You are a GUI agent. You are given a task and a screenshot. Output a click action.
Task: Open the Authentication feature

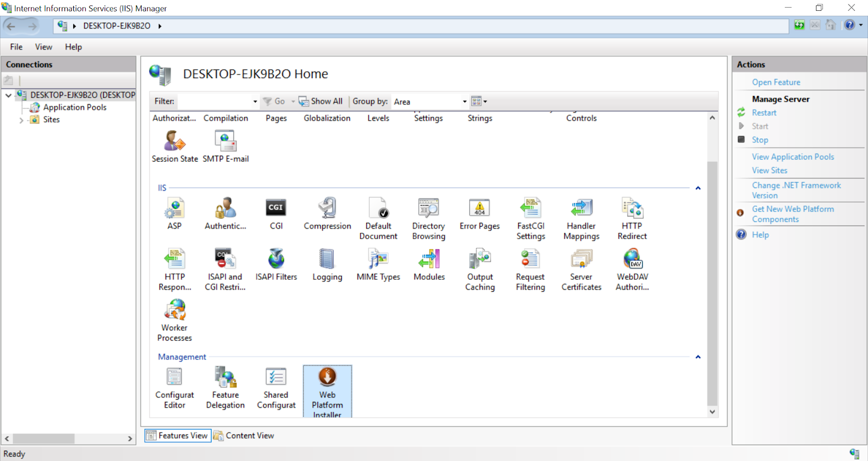tap(225, 214)
